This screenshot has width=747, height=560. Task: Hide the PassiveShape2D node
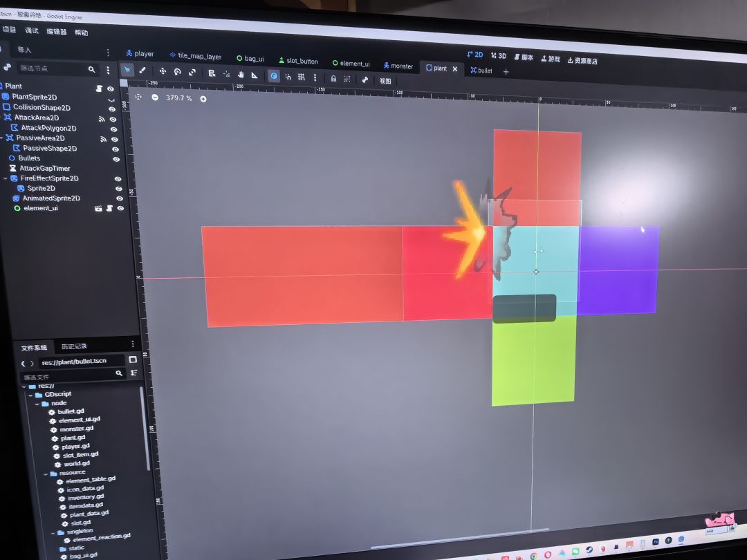116,149
